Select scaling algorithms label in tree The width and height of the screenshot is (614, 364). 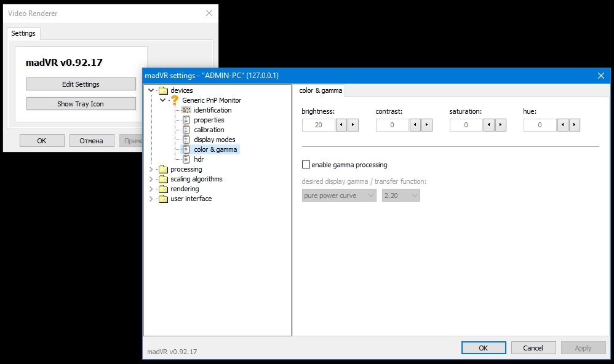tap(196, 179)
